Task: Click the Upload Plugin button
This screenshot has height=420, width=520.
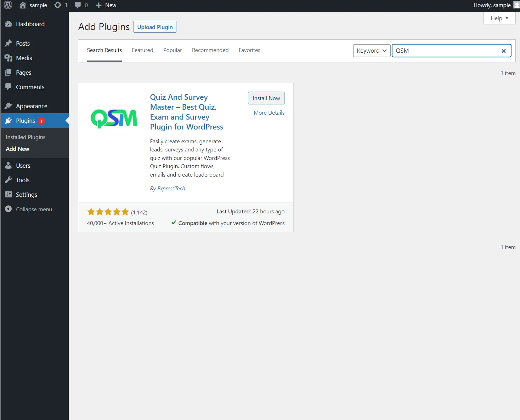Action: pyautogui.click(x=155, y=27)
